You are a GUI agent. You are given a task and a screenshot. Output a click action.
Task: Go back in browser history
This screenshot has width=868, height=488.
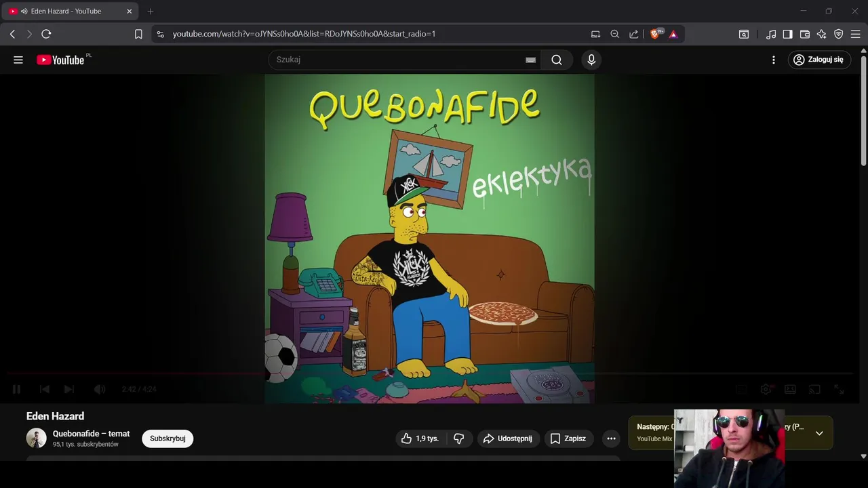coord(12,34)
